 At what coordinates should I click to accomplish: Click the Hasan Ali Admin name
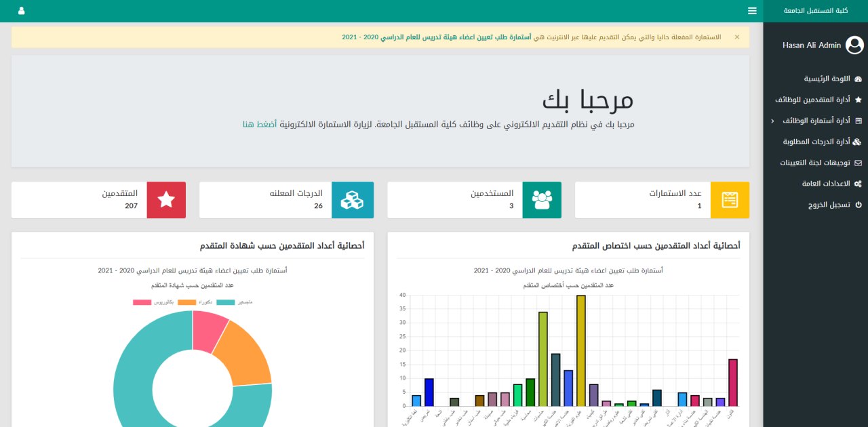click(x=812, y=45)
